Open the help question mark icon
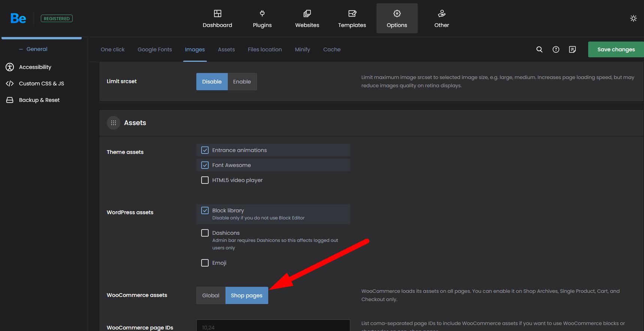 (556, 49)
